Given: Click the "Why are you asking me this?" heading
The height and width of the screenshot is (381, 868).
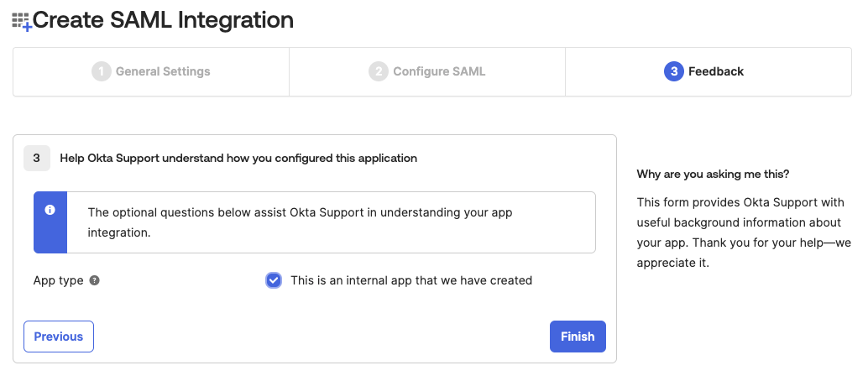Looking at the screenshot, I should [713, 175].
